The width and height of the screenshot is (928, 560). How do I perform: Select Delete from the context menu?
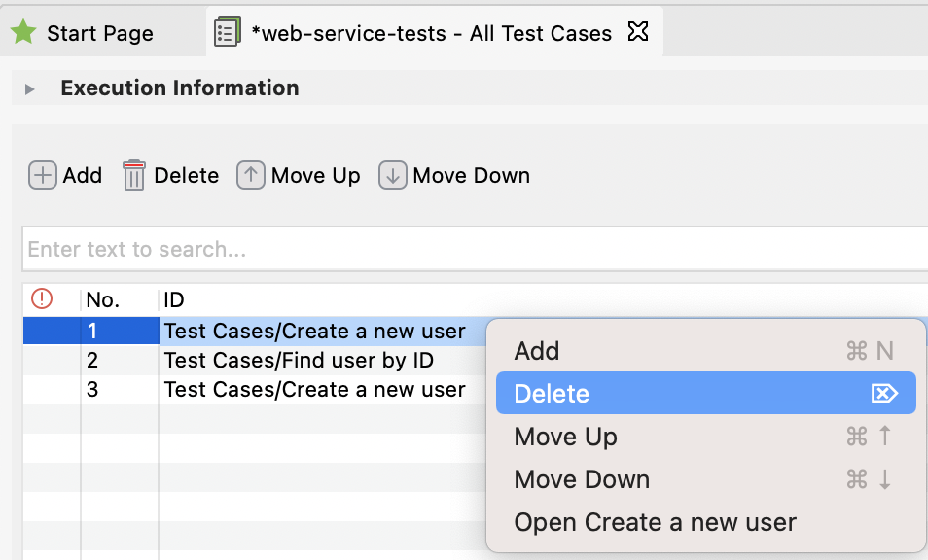click(550, 393)
